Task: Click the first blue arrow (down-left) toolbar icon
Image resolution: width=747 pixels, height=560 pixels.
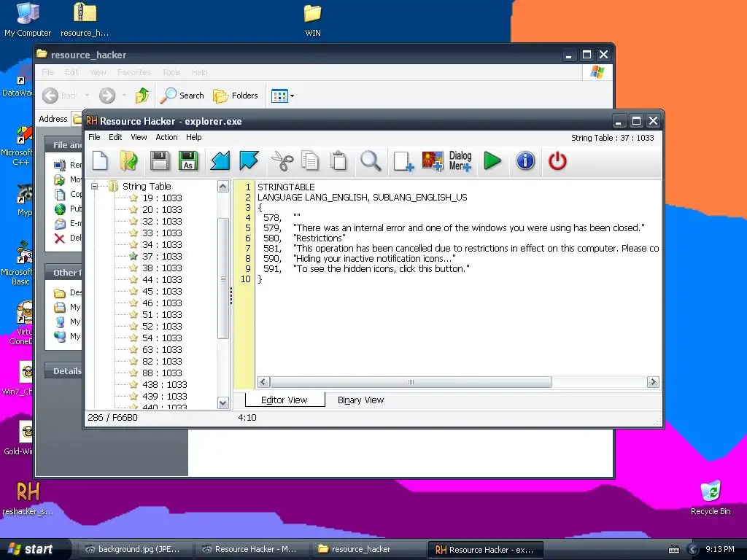Action: pyautogui.click(x=220, y=161)
